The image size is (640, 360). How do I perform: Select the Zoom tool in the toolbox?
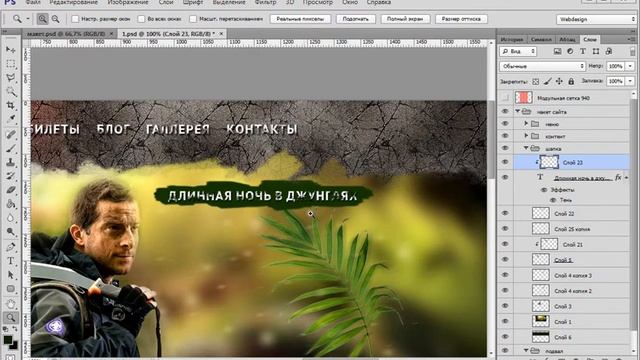11,318
